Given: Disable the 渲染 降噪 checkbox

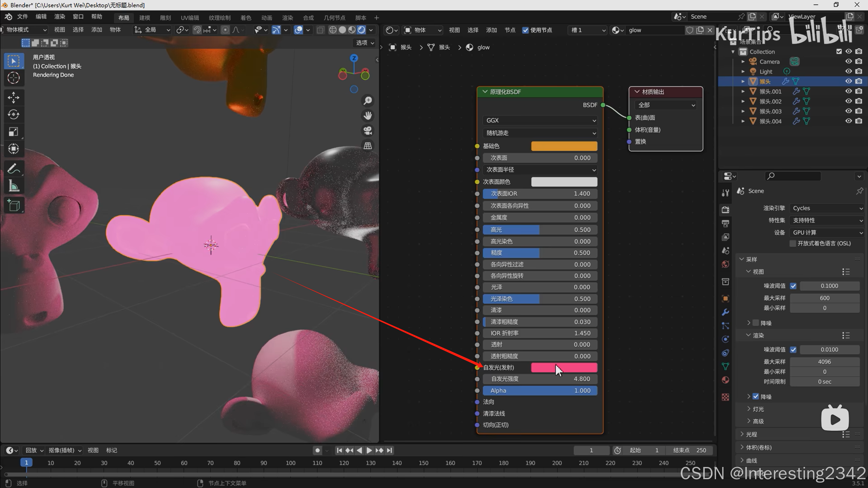Looking at the screenshot, I should coord(756,396).
